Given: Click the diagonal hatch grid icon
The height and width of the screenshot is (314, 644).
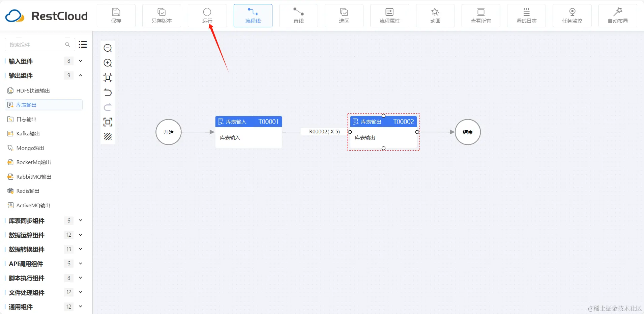Looking at the screenshot, I should coord(108,137).
